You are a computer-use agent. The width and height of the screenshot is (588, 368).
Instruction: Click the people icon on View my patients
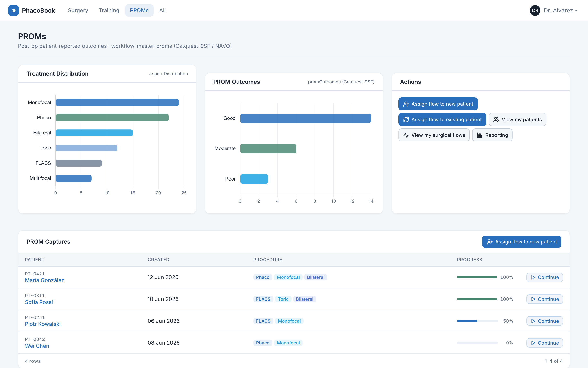[496, 120]
